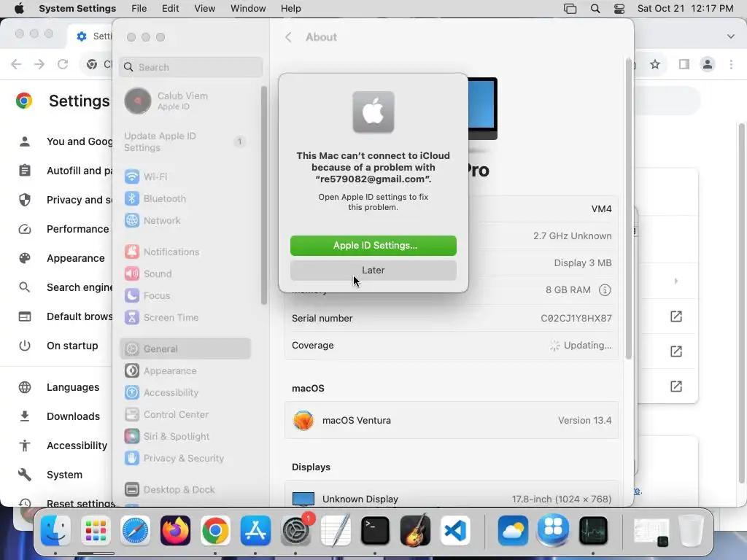Viewport: 747px width, 560px height.
Task: Open the Edit menu
Action: (170, 9)
